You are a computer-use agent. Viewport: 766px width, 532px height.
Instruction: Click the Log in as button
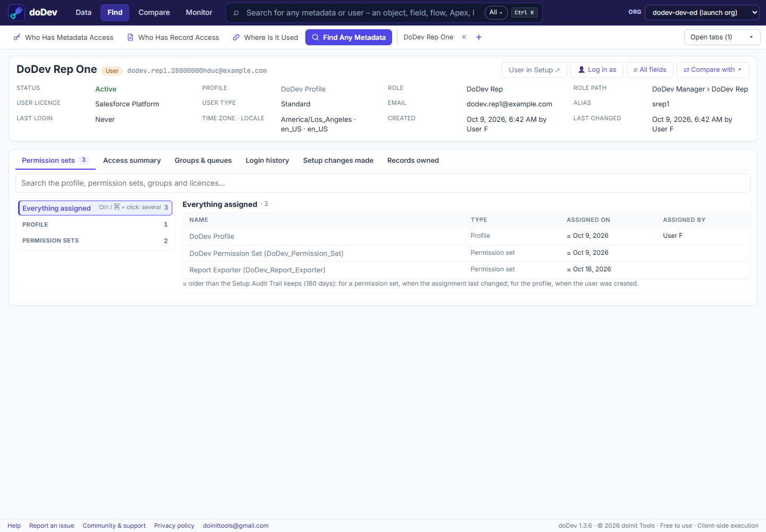(597, 70)
